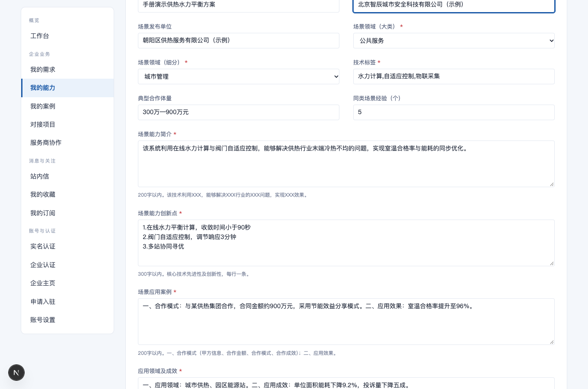Open 服务商协作 section
Image resolution: width=588 pixels, height=389 pixels.
tap(67, 143)
